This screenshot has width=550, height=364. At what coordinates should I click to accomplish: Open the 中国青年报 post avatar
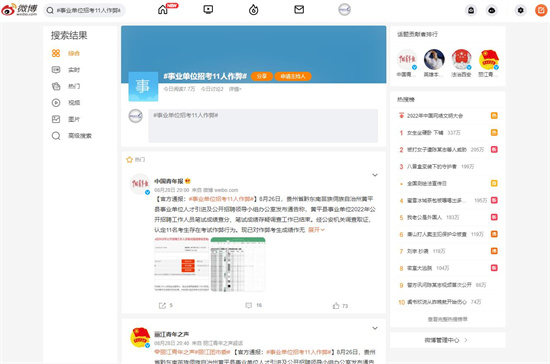140,184
